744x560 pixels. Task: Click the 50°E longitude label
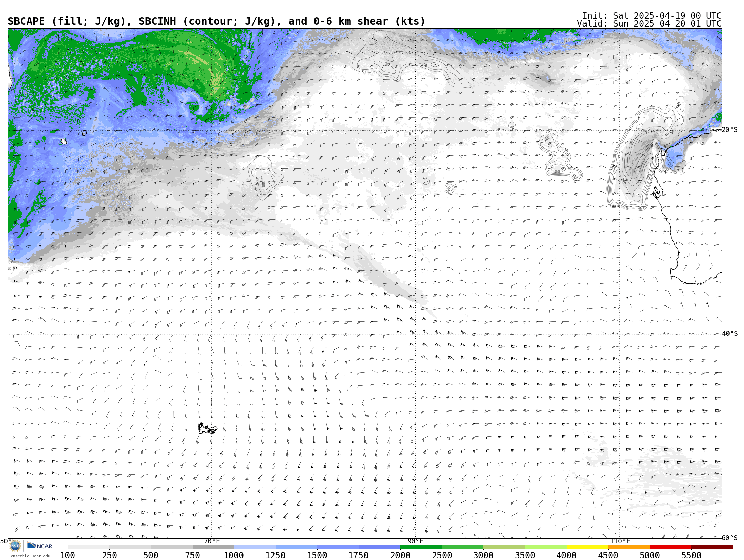pos(8,541)
